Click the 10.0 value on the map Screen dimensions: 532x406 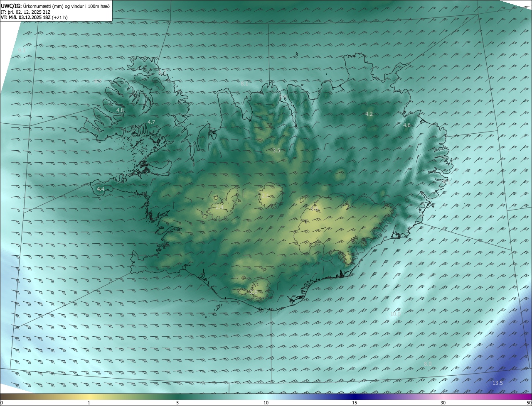395,314
